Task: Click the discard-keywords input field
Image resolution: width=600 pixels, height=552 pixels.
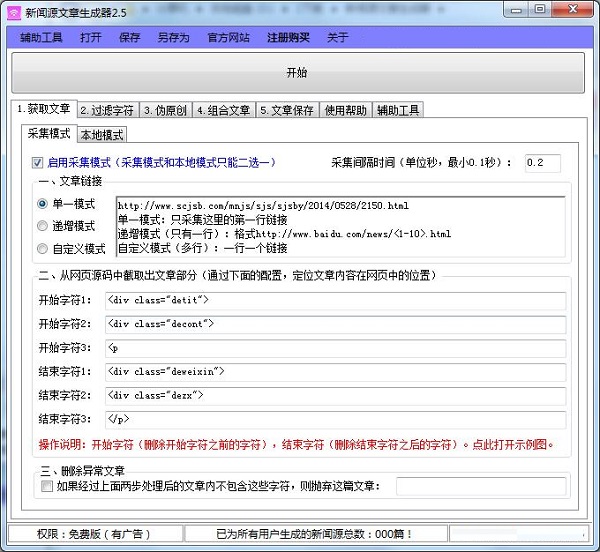Action: point(481,486)
